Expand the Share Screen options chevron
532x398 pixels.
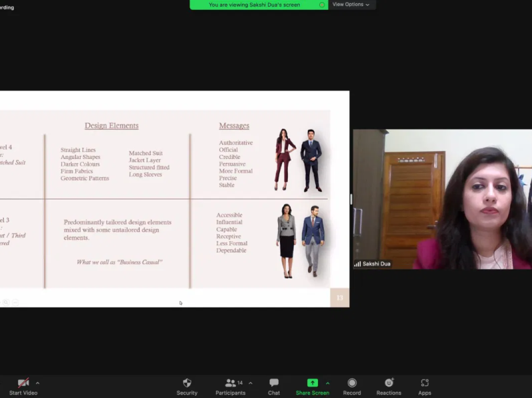click(328, 383)
